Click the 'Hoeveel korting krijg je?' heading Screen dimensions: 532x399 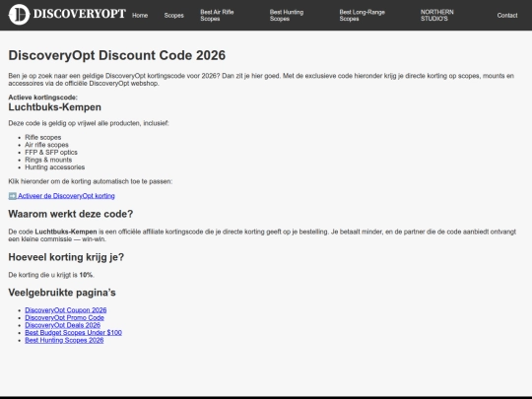pos(66,257)
